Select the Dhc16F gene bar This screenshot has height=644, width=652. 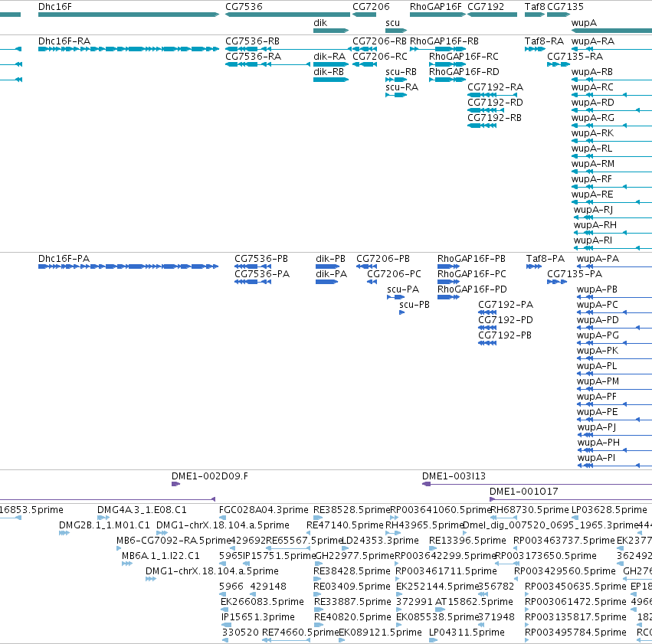(x=129, y=15)
